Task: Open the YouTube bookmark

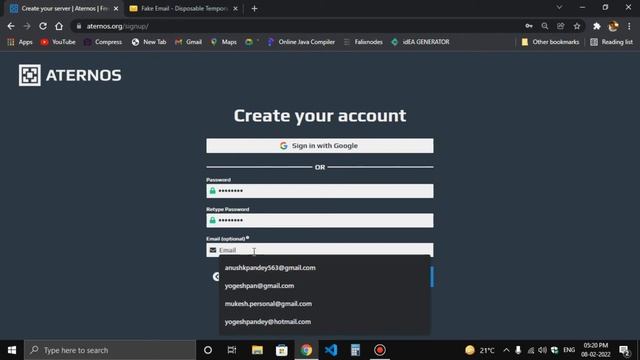Action: (x=58, y=42)
